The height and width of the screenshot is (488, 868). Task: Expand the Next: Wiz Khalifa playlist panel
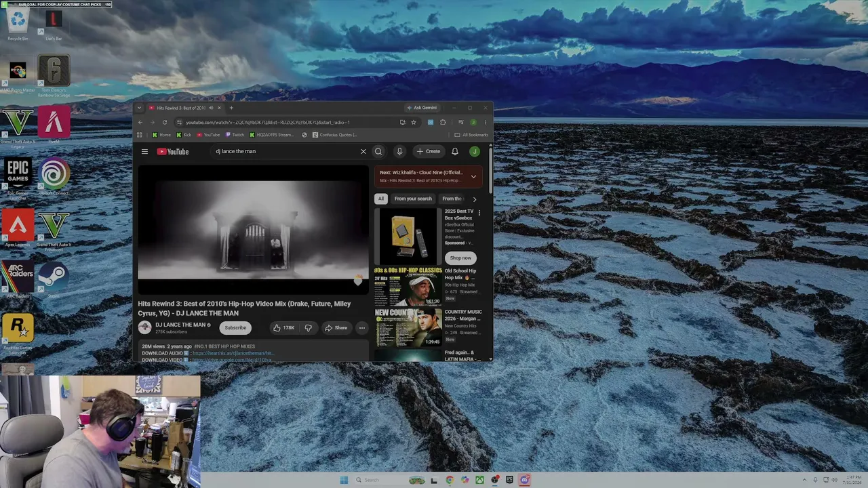coord(473,176)
